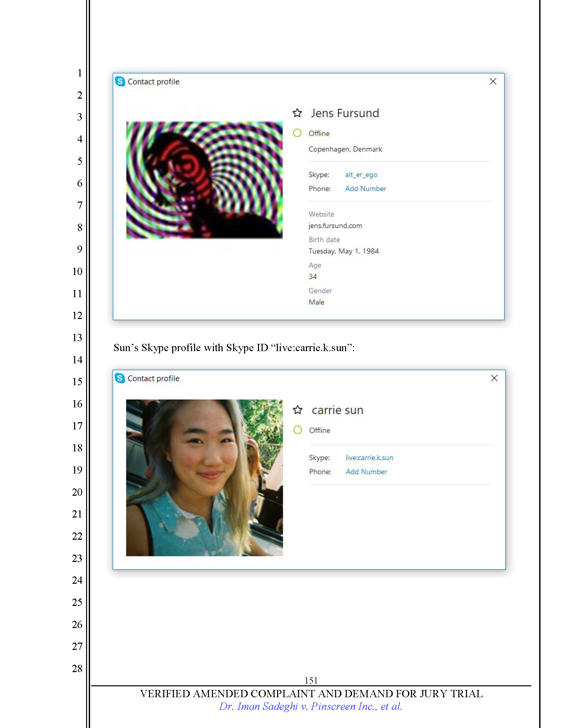The width and height of the screenshot is (563, 728).
Task: Click the jens.fursund.com website text
Action: click(335, 226)
